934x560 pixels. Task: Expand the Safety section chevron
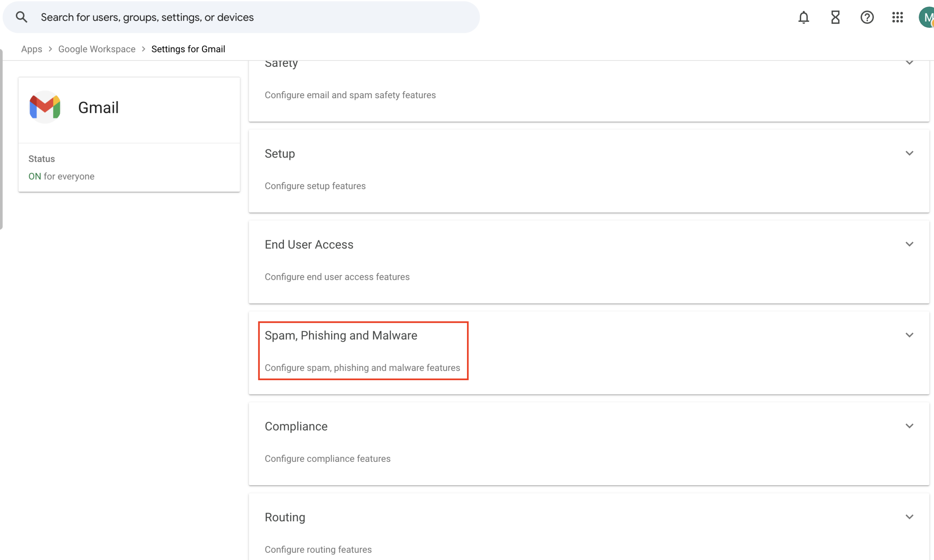(x=909, y=63)
